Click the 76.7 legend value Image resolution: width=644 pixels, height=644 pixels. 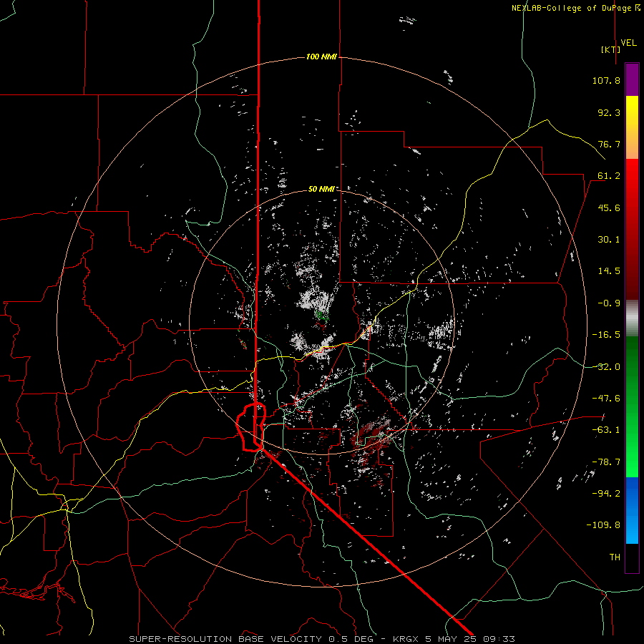(x=609, y=144)
